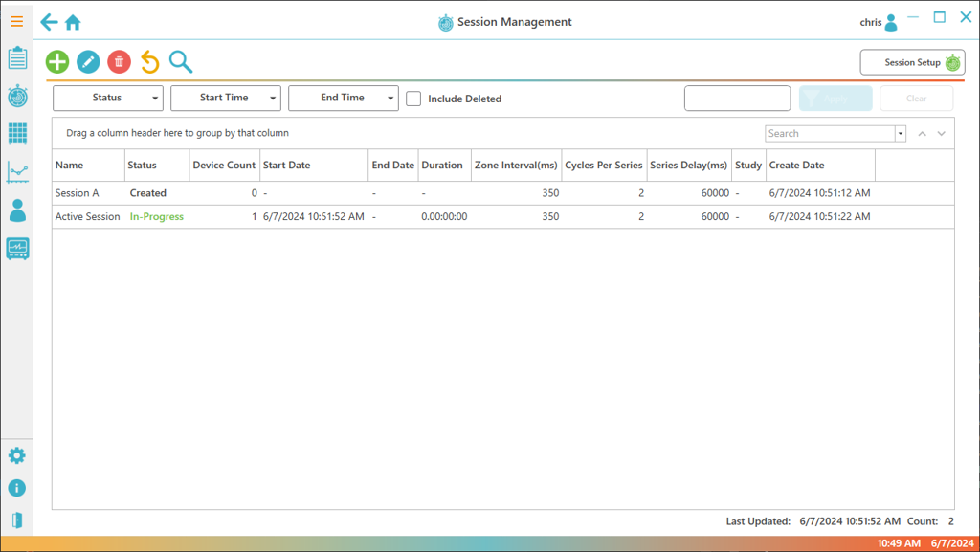Click the magnifying glass search icon
Image resolution: width=980 pixels, height=552 pixels.
click(x=181, y=62)
